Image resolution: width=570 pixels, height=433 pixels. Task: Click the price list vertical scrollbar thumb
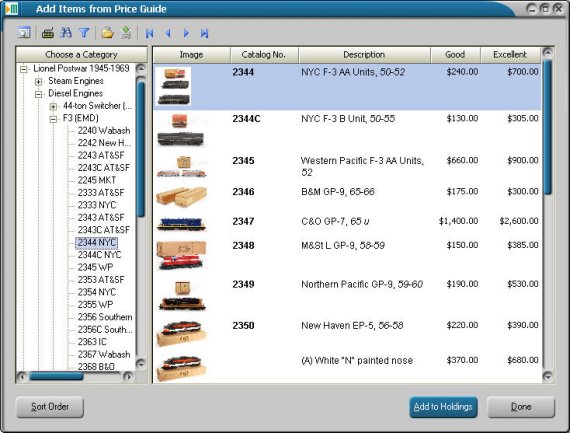tap(548, 127)
